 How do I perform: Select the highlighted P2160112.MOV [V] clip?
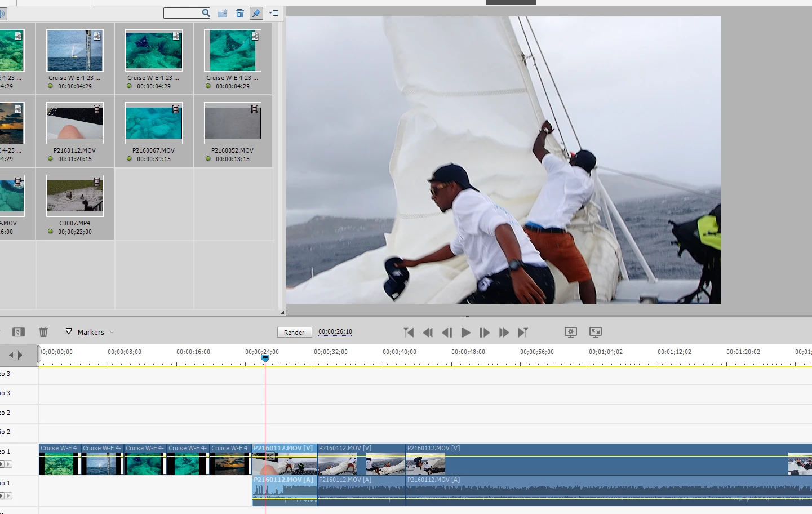click(x=285, y=459)
